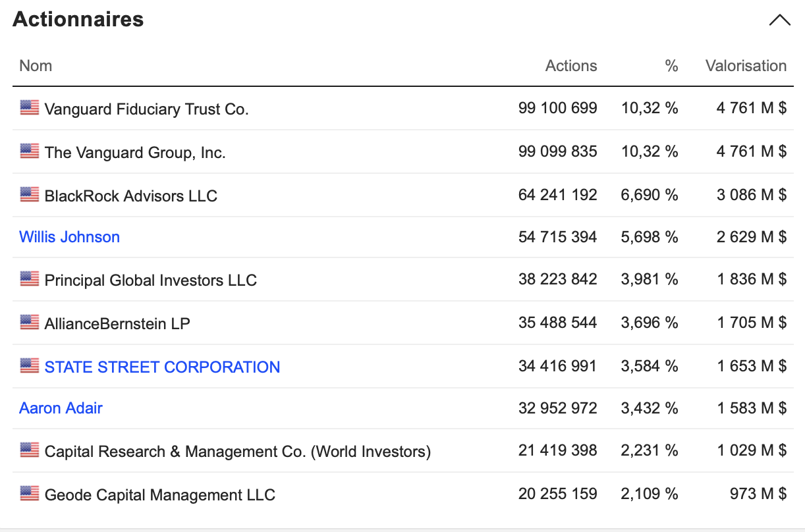Click the 3,432 % value
The width and height of the screenshot is (805, 532).
[x=650, y=408]
